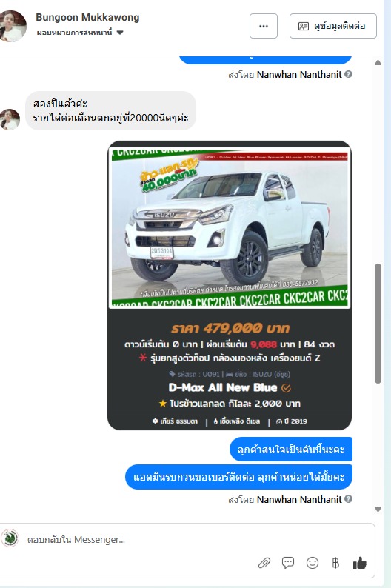391x588 pixels.
Task: Click the paperclip attach file icon
Action: point(264,563)
